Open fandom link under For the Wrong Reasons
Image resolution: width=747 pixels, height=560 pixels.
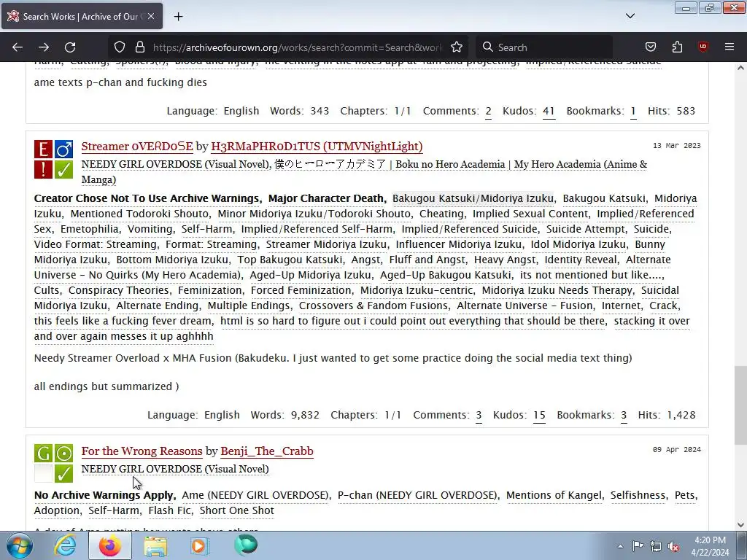pyautogui.click(x=175, y=469)
